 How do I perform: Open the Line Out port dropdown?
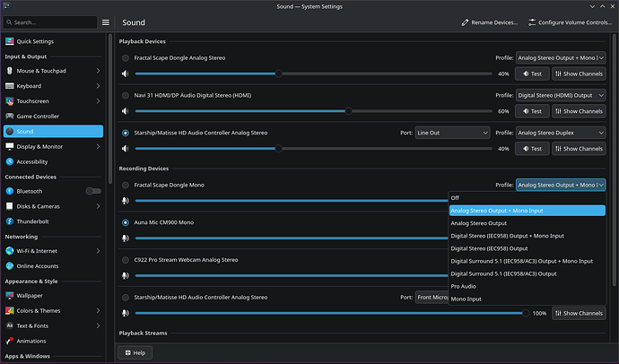[x=452, y=133]
